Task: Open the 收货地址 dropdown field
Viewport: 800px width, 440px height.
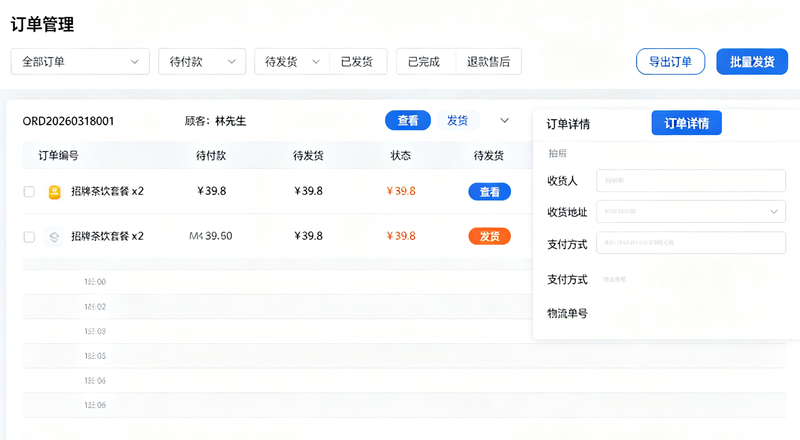Action: pyautogui.click(x=691, y=211)
